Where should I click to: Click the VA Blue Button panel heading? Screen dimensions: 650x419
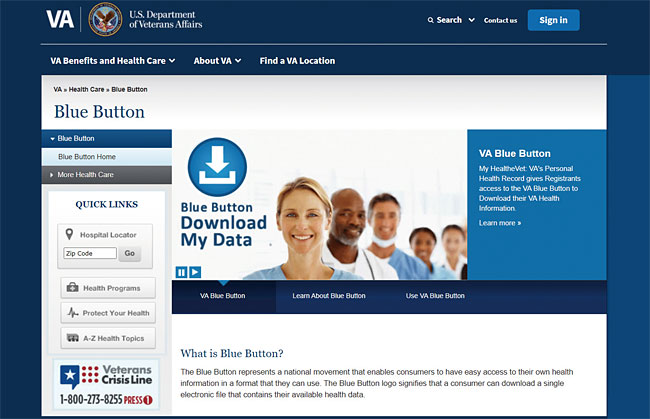[x=515, y=153]
